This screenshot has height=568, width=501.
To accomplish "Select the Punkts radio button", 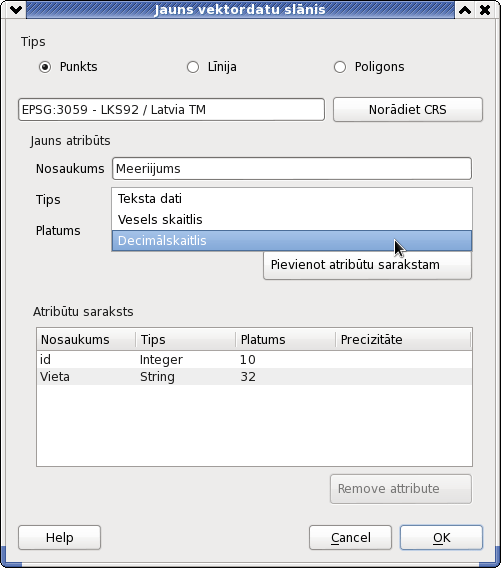I will click(x=45, y=67).
